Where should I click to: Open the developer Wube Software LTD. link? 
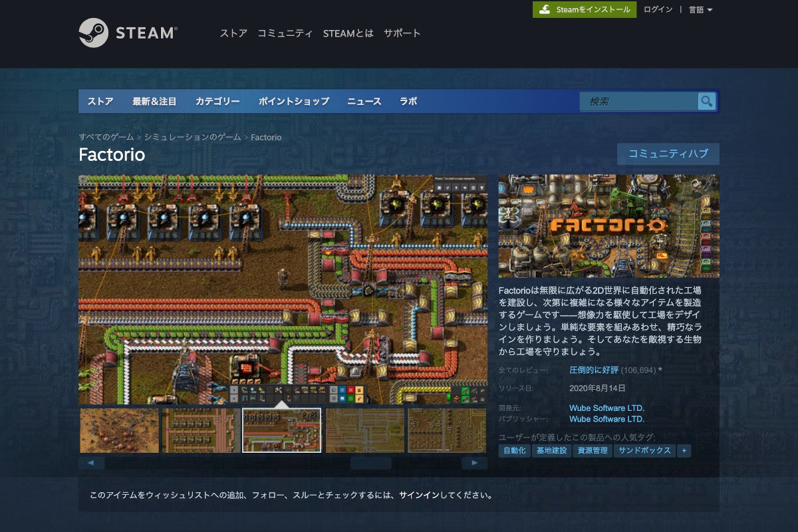606,408
